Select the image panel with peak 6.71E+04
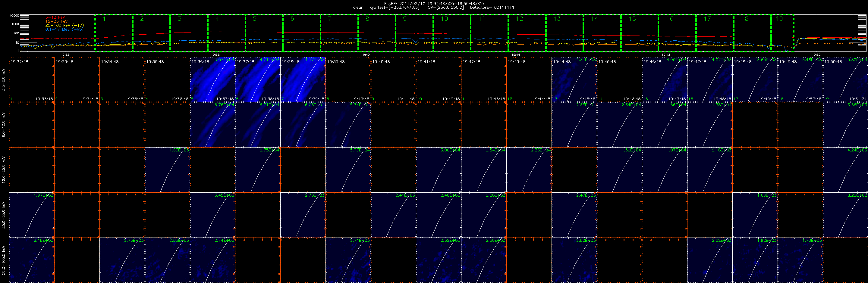The image size is (868, 283). [x=258, y=125]
